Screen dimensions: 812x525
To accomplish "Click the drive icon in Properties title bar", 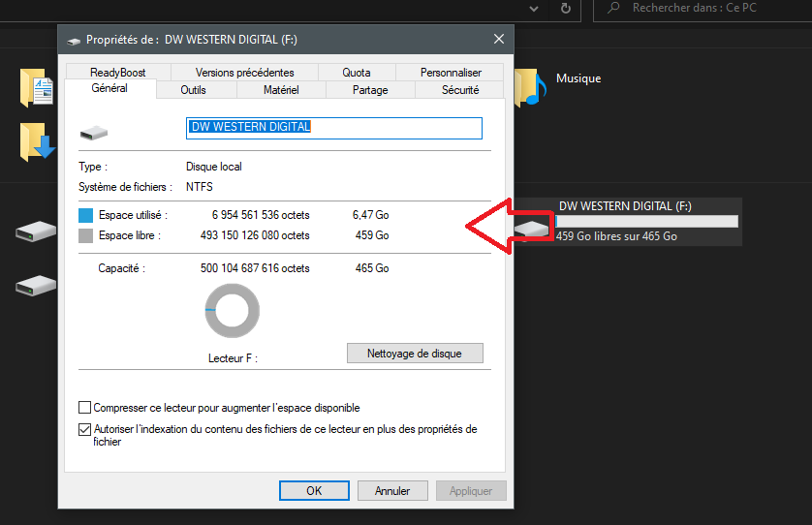I will pyautogui.click(x=74, y=41).
